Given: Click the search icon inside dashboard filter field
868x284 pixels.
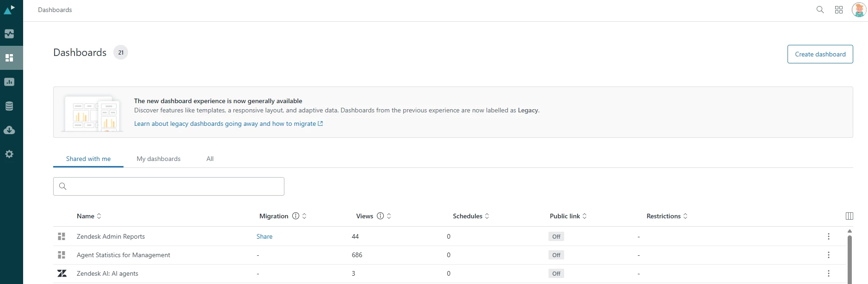Looking at the screenshot, I should pyautogui.click(x=63, y=186).
